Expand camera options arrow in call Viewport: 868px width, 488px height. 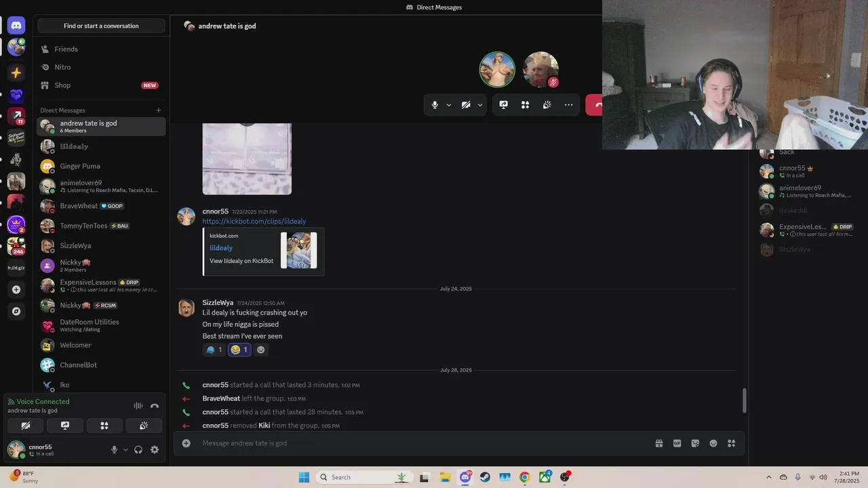pyautogui.click(x=480, y=105)
